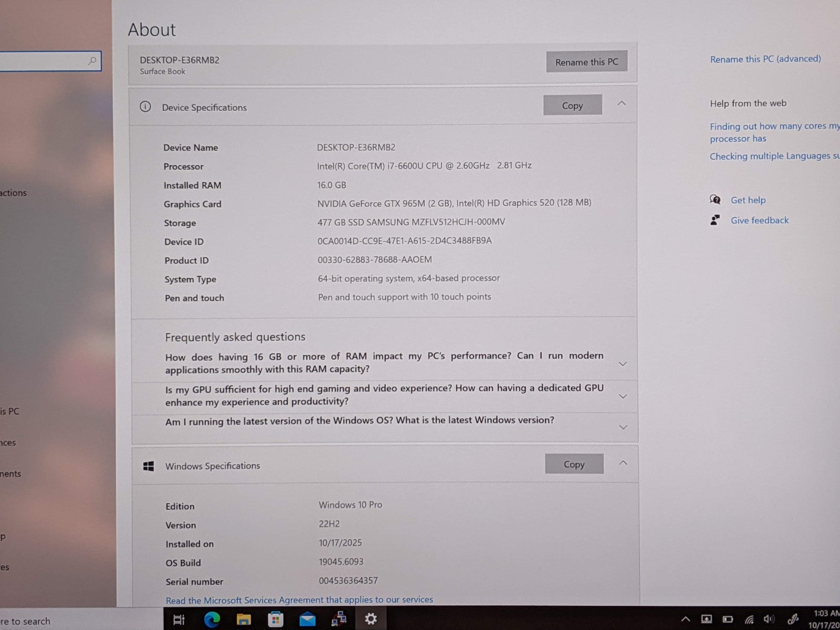
Task: Open the Mail app taskbar icon
Action: (x=307, y=620)
